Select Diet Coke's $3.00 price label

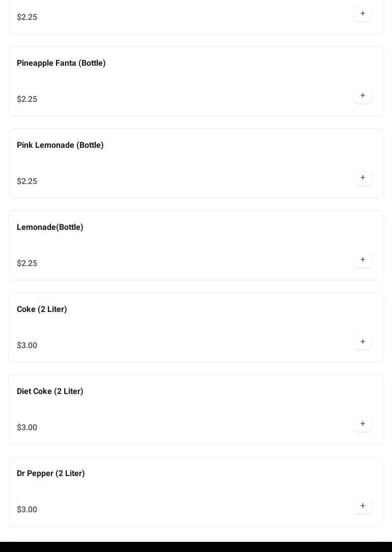click(x=27, y=428)
